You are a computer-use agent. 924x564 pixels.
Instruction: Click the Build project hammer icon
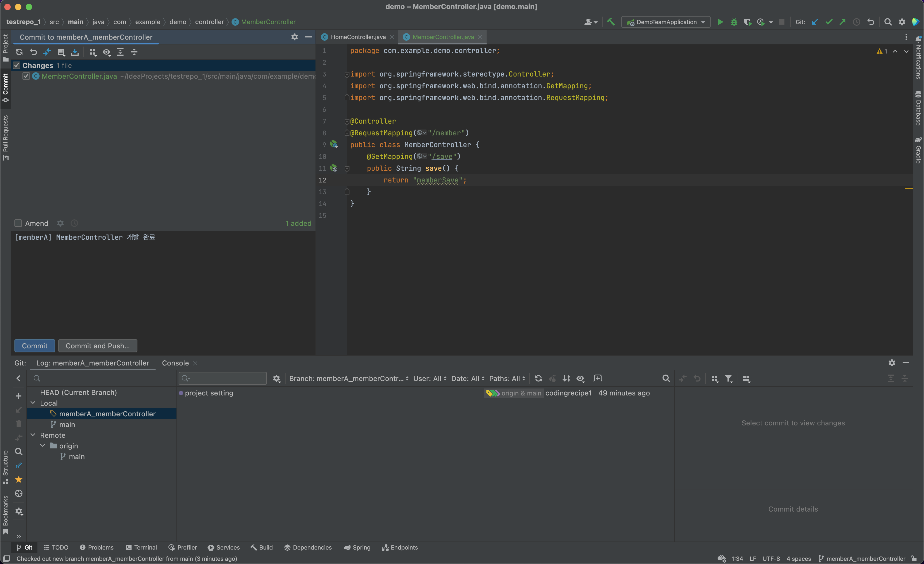point(611,22)
